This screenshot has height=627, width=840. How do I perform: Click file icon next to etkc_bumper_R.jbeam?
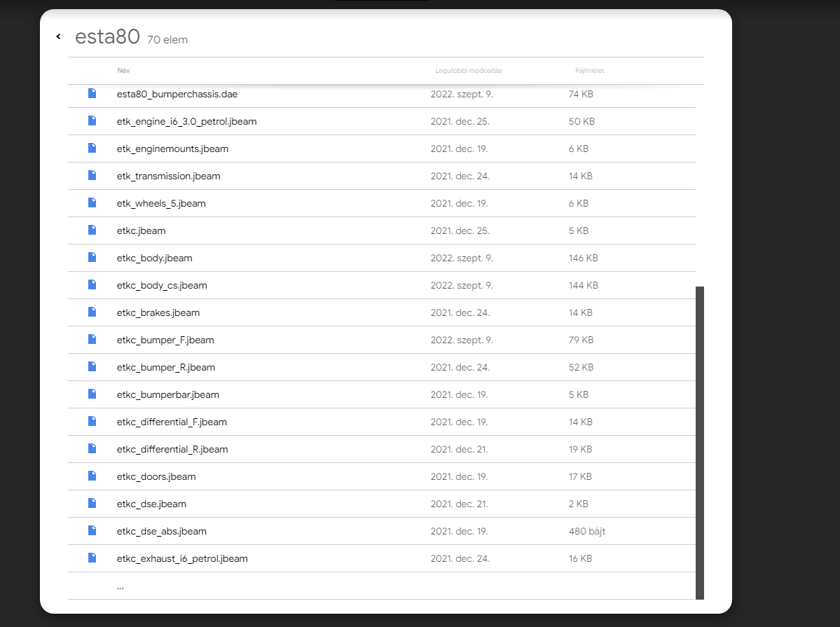92,366
